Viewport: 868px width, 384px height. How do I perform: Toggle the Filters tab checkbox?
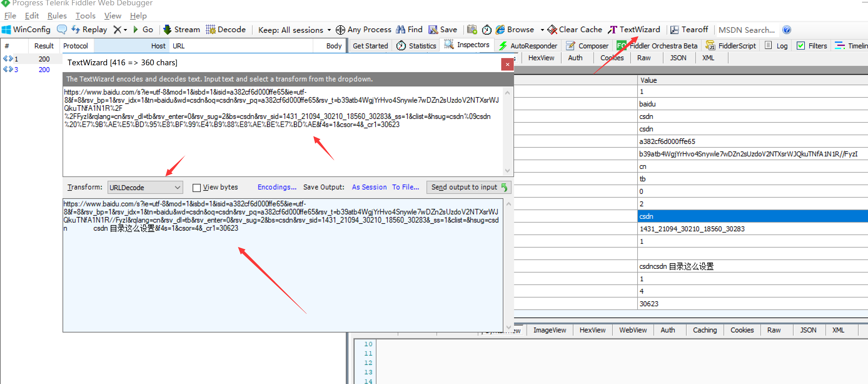[x=800, y=46]
